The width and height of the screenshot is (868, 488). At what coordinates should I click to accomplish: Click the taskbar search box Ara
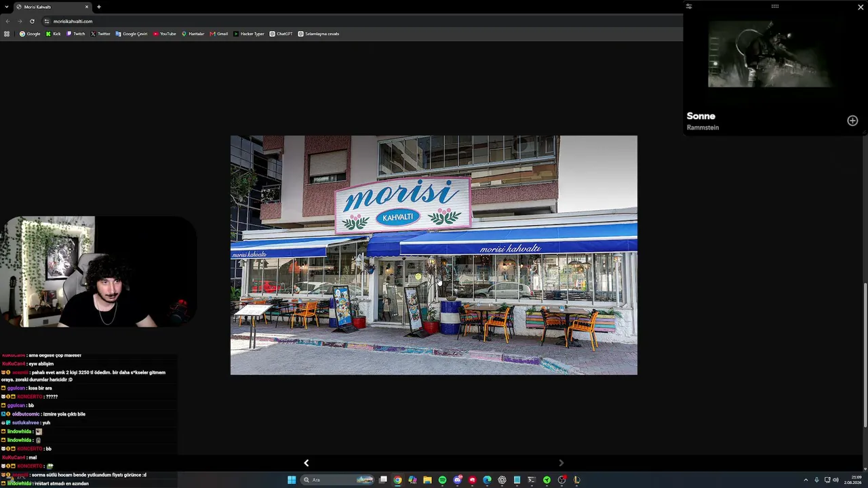click(338, 480)
